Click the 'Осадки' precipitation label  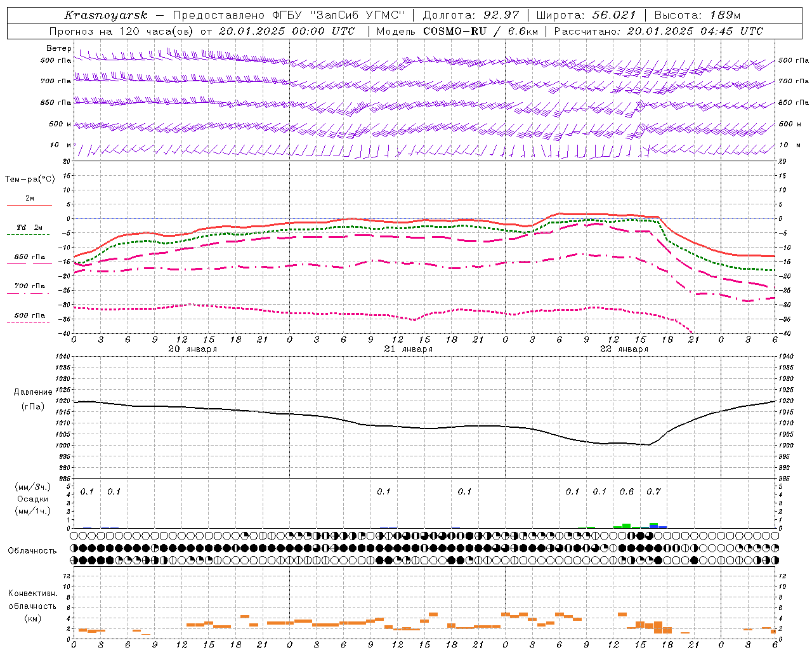(x=33, y=499)
